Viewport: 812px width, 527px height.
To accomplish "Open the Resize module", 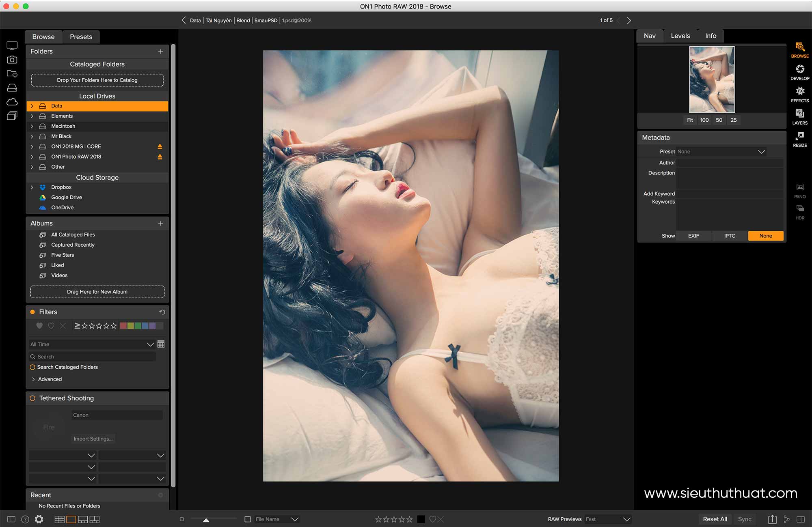I will click(799, 139).
